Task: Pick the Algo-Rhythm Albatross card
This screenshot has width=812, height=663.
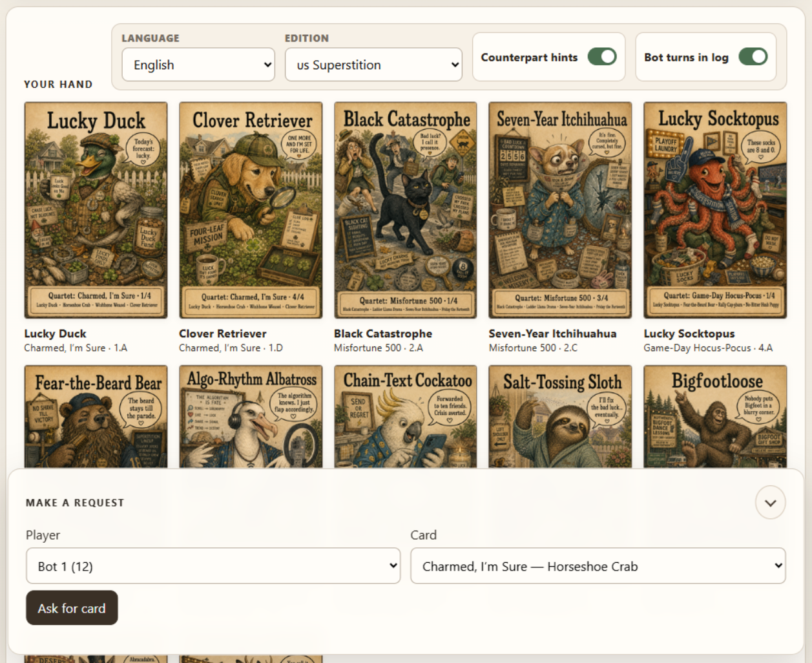Action: click(x=251, y=417)
